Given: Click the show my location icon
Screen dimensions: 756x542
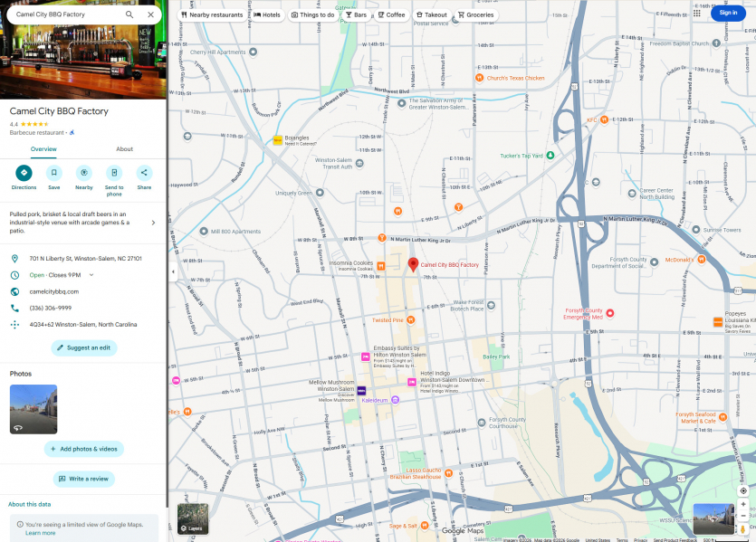Looking at the screenshot, I should pyautogui.click(x=743, y=490).
